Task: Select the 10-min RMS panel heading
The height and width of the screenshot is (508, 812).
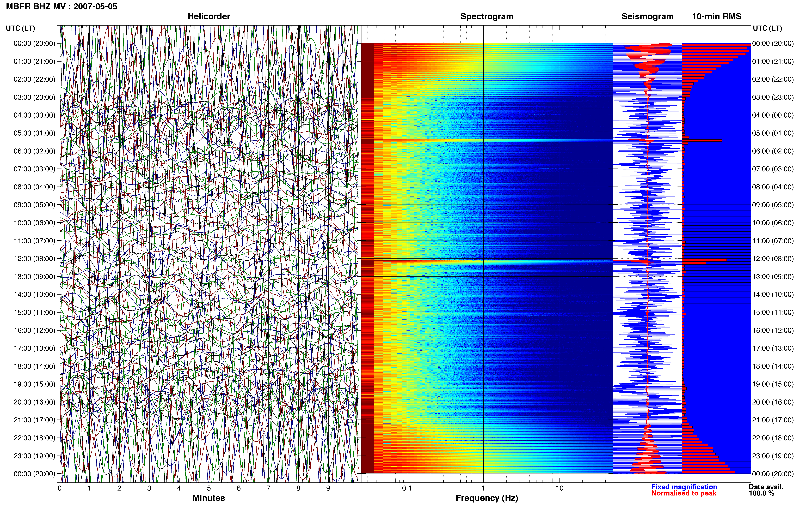Action: click(x=717, y=16)
